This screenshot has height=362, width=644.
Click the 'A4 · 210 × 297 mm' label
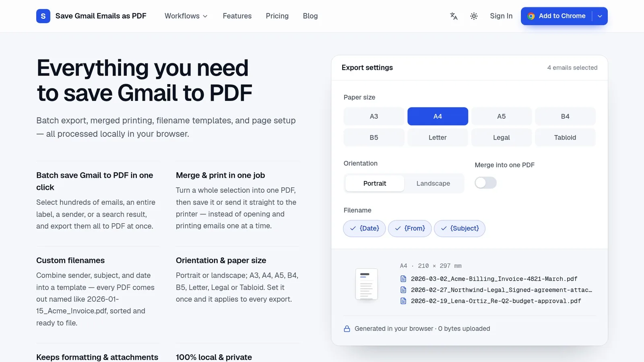click(x=431, y=266)
